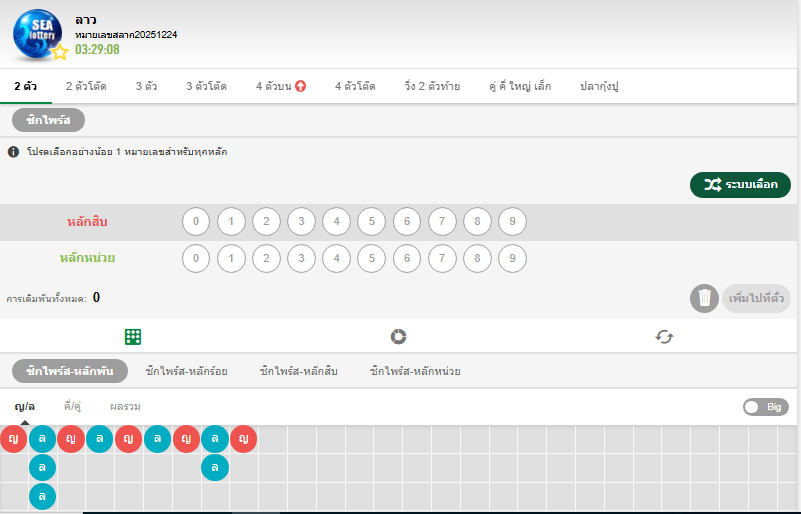Viewport: 801px width, 514px height.
Task: Select tens digit 4 in หลักสิบ row
Action: [337, 221]
